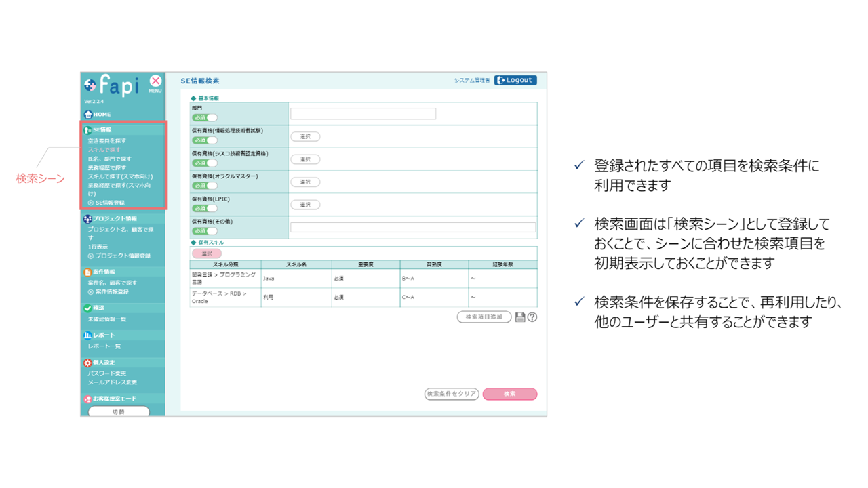Click the fapi logo

[x=112, y=85]
